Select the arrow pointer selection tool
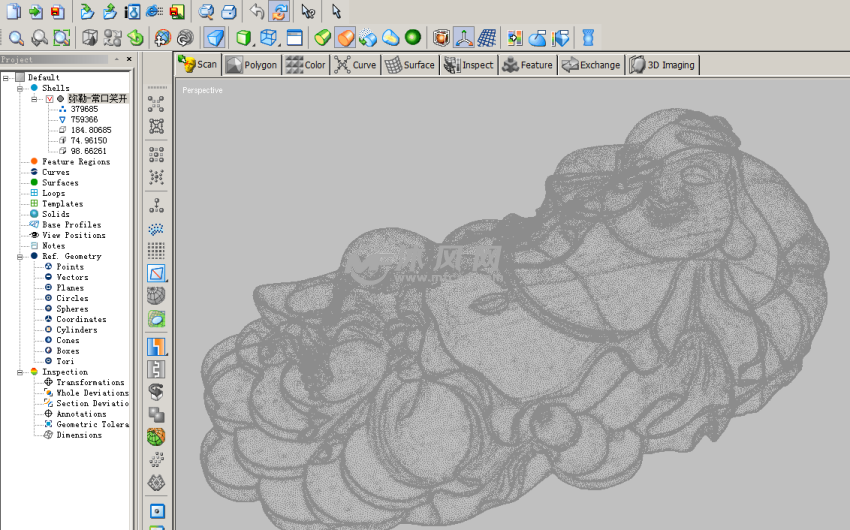This screenshot has height=530, width=850. pos(336,12)
